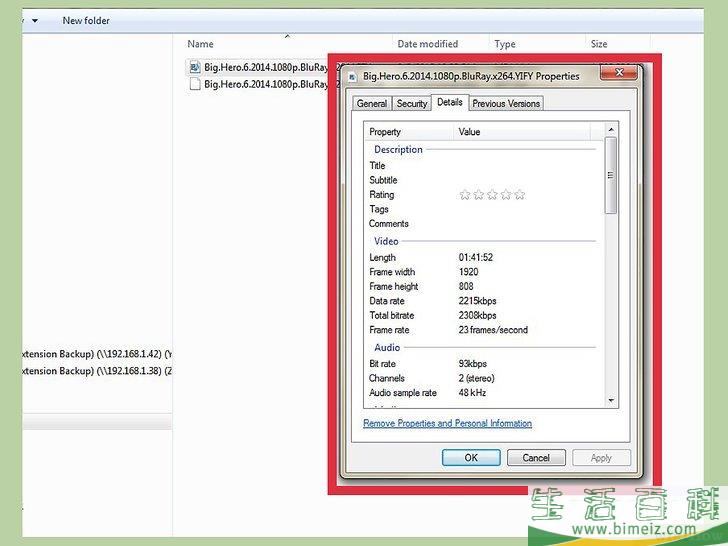728x546 pixels.
Task: Select the first Big.Hero.6 video file icon
Action: 195,67
